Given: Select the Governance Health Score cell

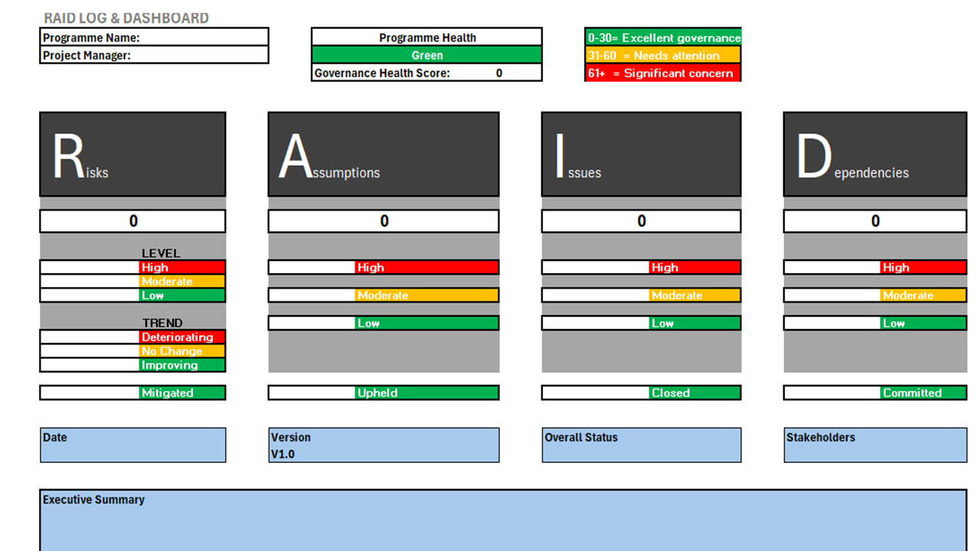Looking at the screenshot, I should (x=426, y=73).
